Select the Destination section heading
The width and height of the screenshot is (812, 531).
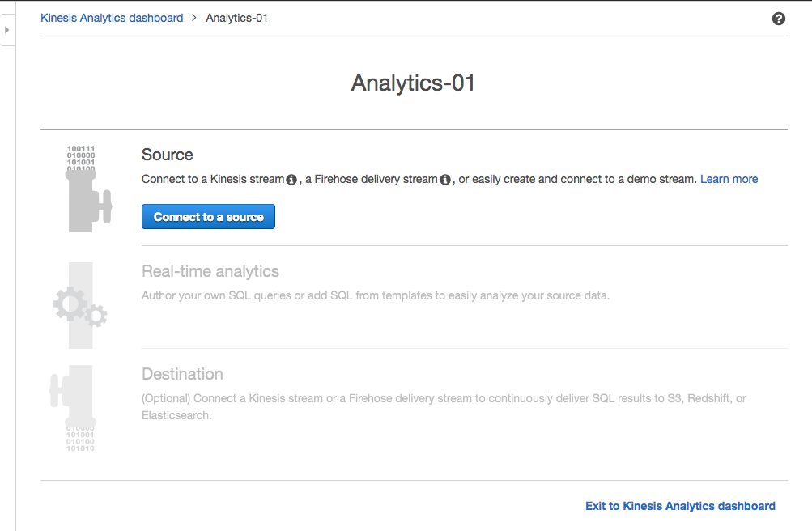coord(182,374)
